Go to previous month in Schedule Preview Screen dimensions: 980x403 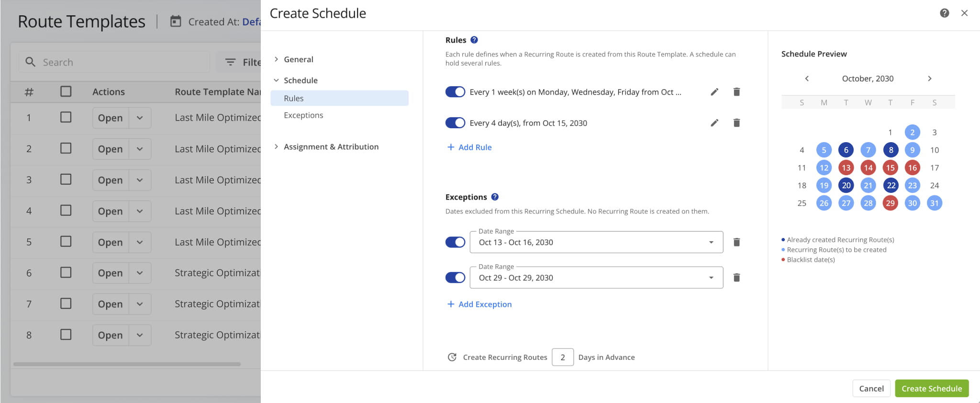807,78
